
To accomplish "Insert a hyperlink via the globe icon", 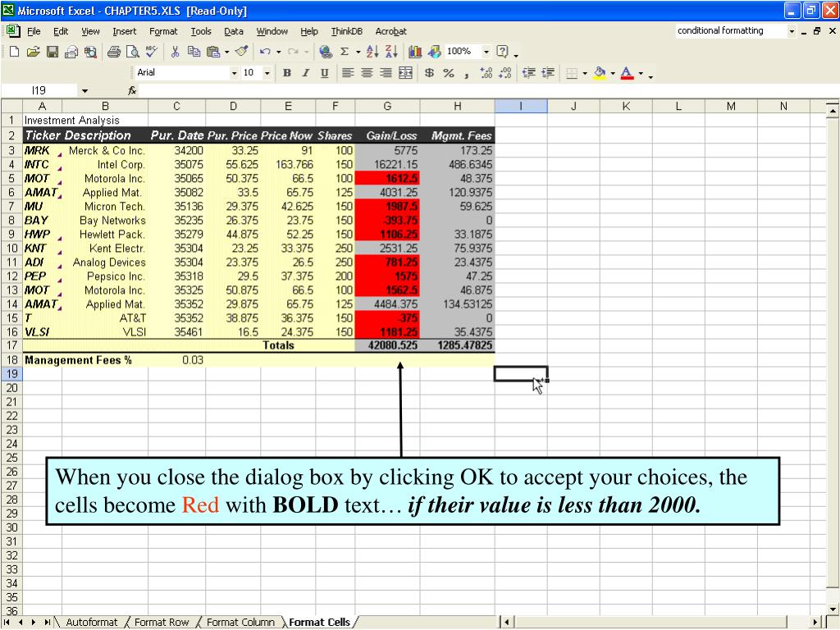I will 325,52.
